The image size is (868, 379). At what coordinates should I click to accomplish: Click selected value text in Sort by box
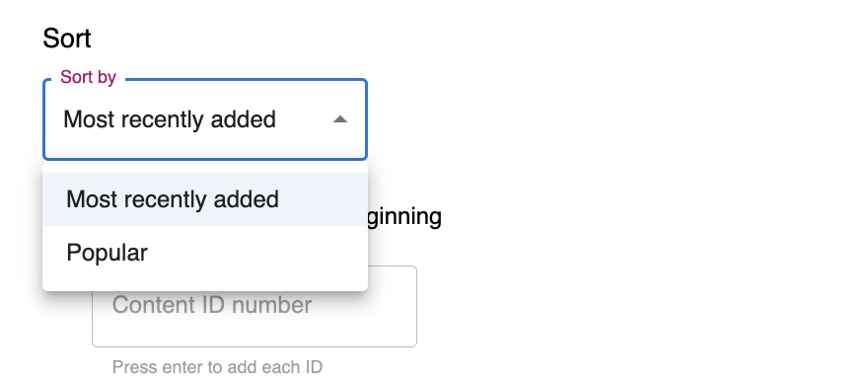click(x=170, y=119)
